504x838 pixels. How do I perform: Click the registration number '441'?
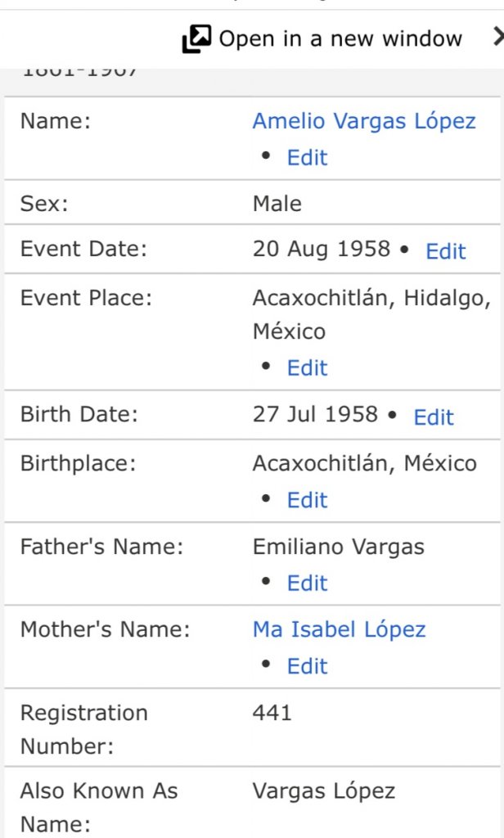(272, 713)
